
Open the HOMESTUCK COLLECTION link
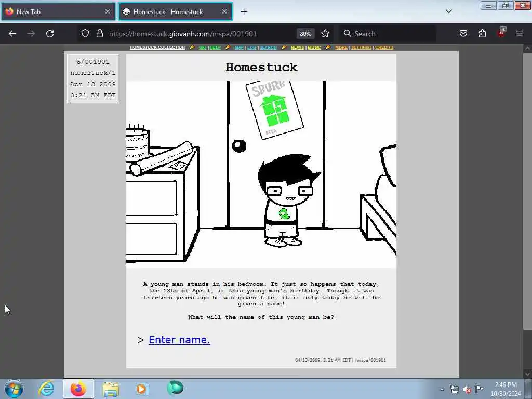pos(157,47)
